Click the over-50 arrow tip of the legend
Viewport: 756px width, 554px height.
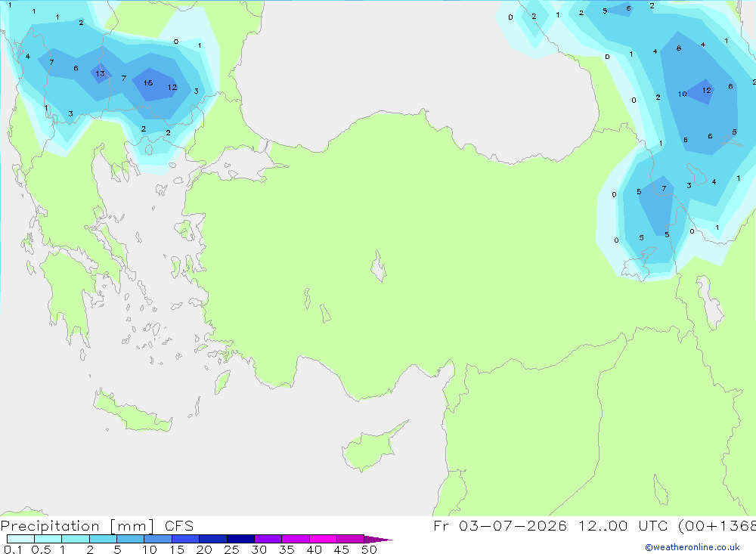[x=378, y=539]
